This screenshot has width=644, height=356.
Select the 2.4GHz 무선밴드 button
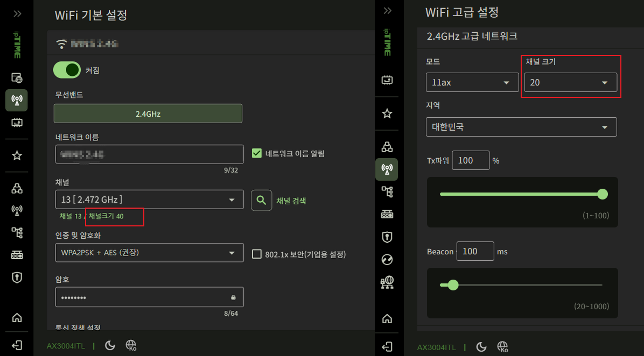point(148,113)
